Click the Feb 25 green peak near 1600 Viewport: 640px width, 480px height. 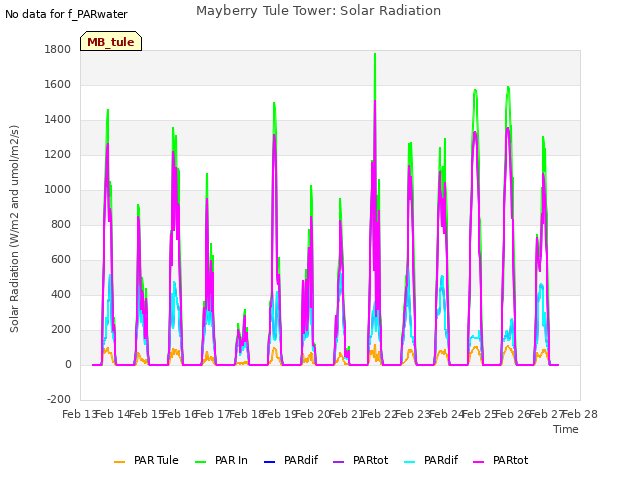[x=508, y=88]
